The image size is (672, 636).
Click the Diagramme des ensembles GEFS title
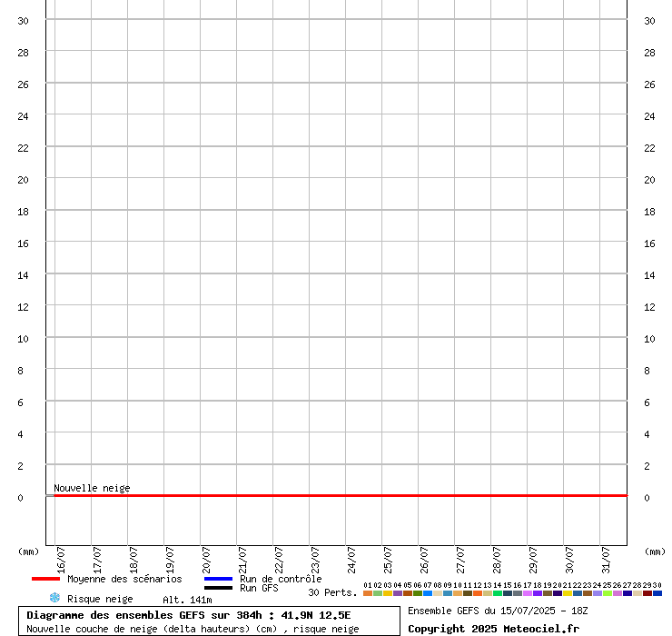coord(189,615)
